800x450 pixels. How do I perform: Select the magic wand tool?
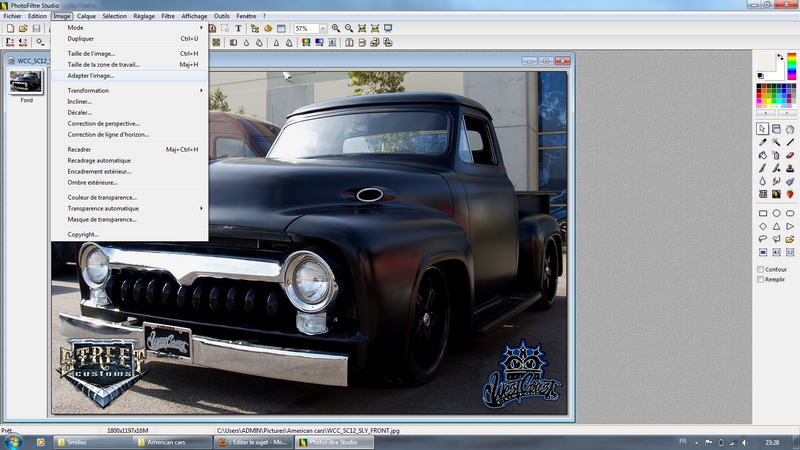(x=776, y=142)
